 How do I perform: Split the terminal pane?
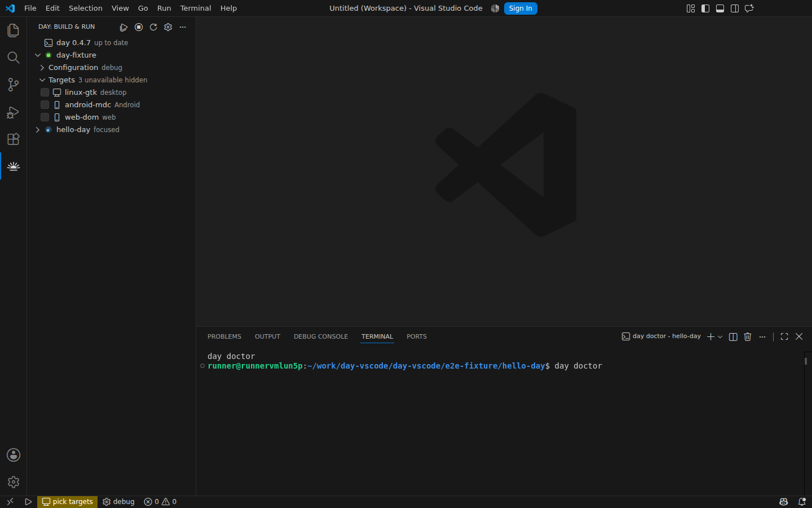click(733, 336)
